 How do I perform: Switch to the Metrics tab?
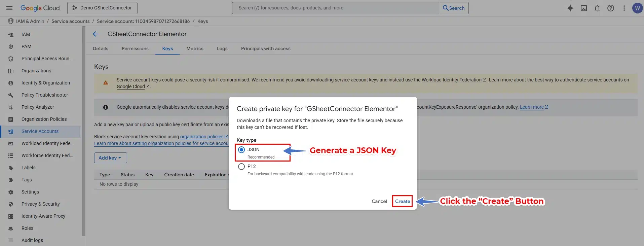pos(195,48)
